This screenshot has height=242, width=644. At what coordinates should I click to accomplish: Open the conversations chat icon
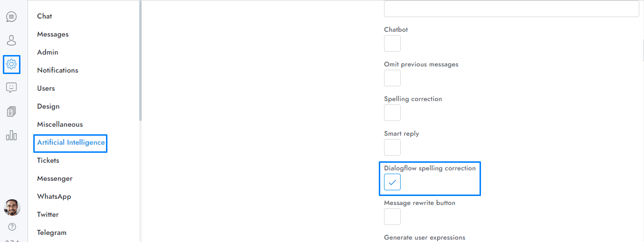click(x=11, y=17)
